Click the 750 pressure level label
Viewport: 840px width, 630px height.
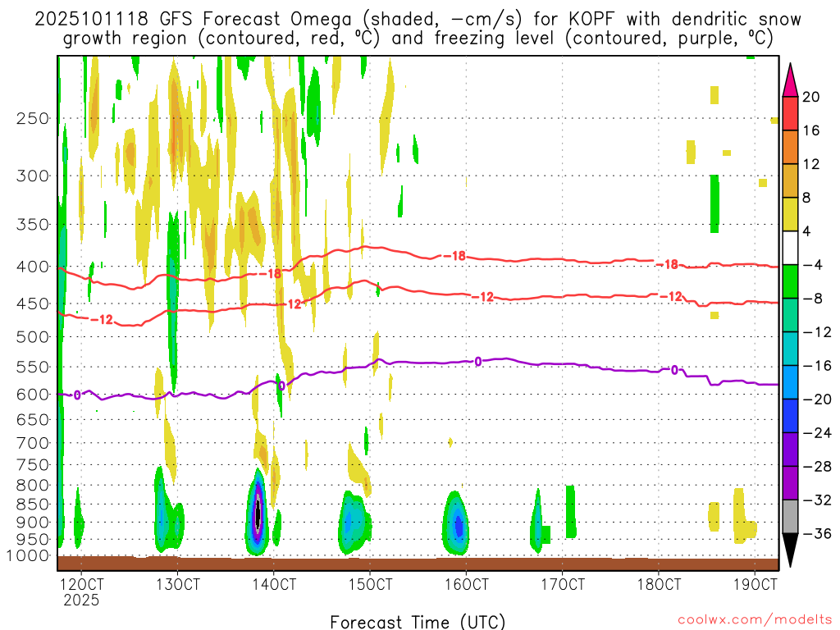(x=33, y=464)
